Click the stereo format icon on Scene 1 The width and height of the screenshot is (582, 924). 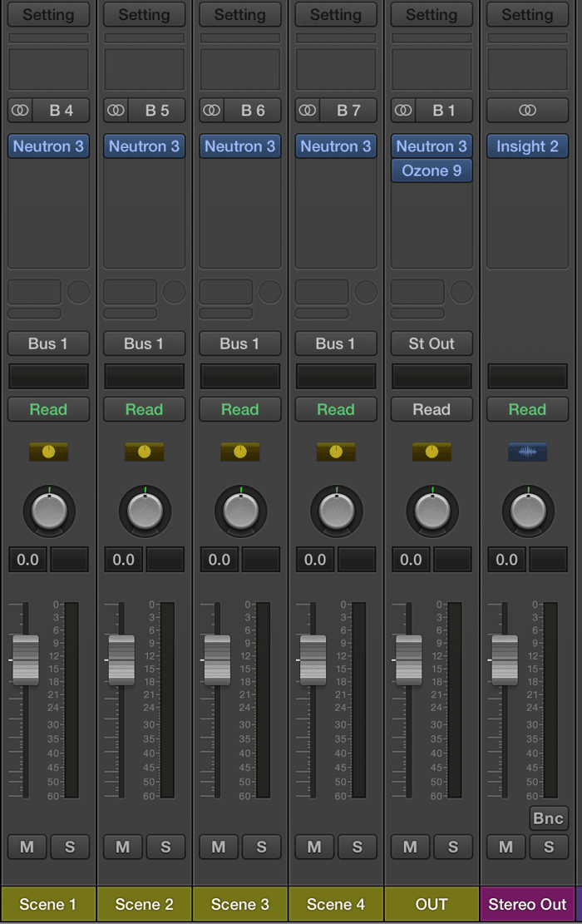click(20, 110)
